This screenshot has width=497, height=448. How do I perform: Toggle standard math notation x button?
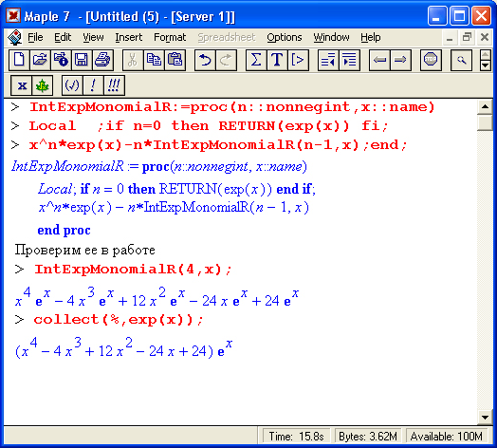[x=21, y=85]
